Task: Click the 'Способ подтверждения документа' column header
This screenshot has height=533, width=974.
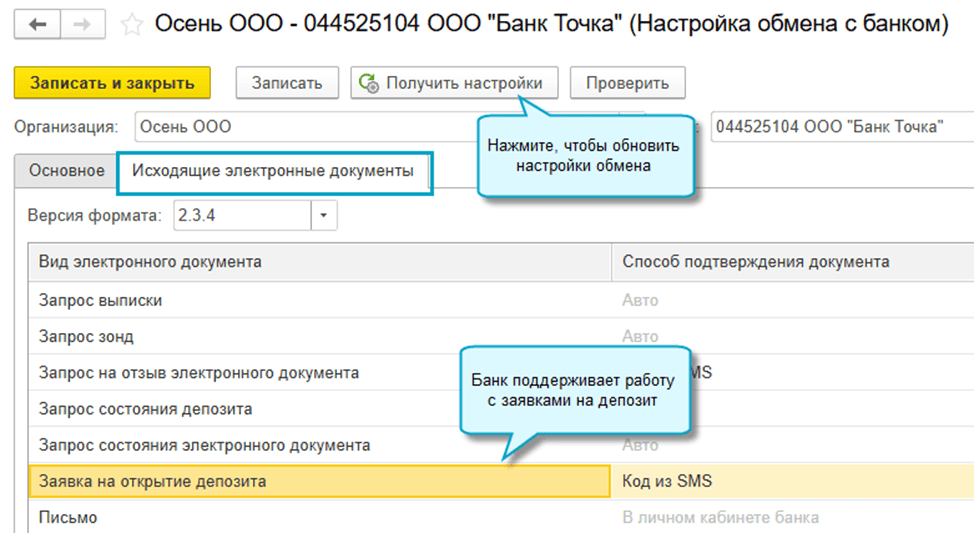Action: [x=793, y=262]
